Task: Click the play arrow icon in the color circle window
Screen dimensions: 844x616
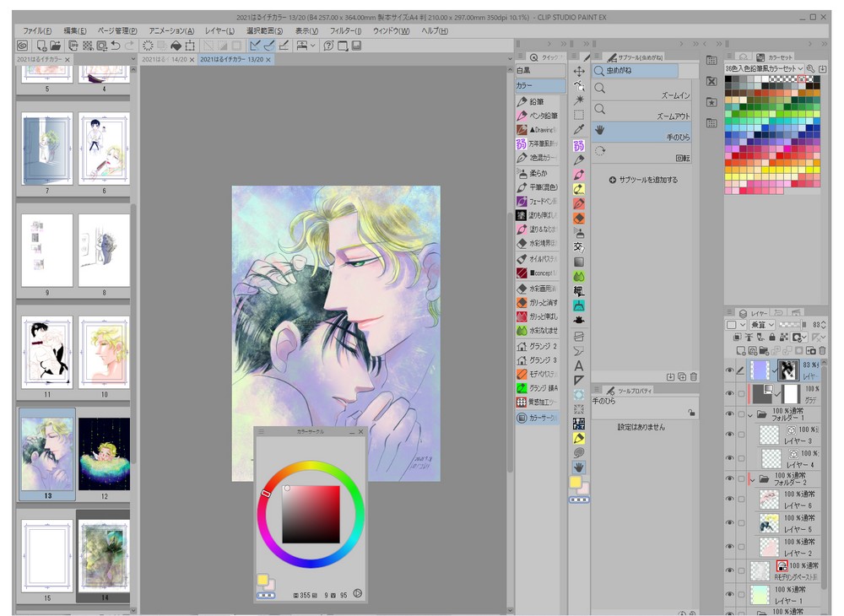Action: coord(358,593)
